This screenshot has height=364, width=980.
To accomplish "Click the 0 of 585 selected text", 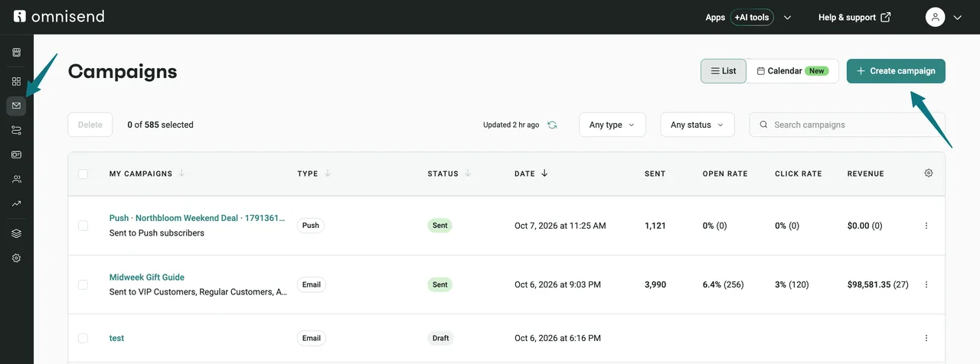I will pos(161,125).
